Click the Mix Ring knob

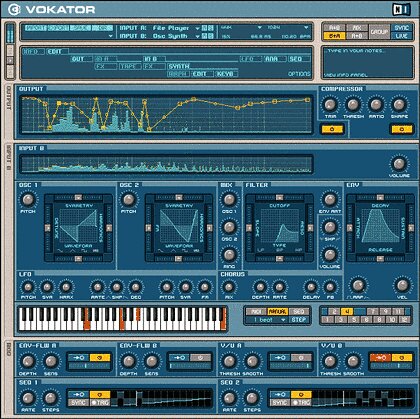pyautogui.click(x=229, y=255)
